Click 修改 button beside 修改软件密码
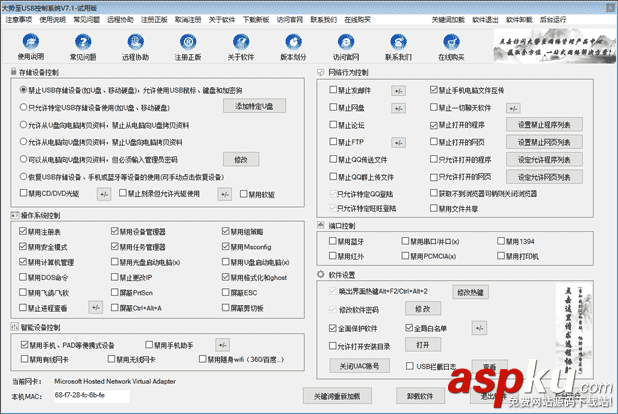 click(423, 309)
